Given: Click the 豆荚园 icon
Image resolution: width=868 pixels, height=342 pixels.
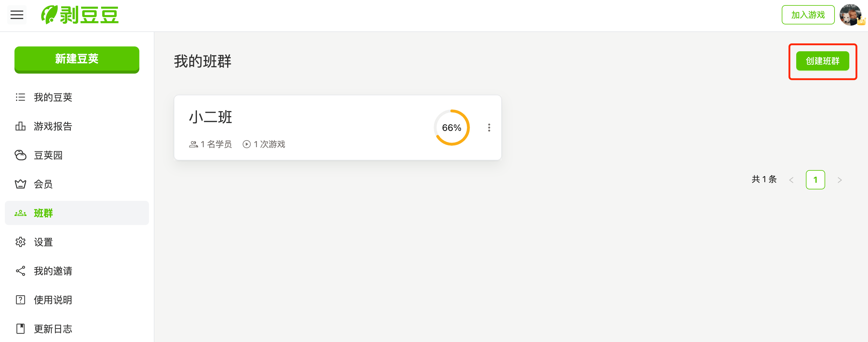Looking at the screenshot, I should coord(20,155).
